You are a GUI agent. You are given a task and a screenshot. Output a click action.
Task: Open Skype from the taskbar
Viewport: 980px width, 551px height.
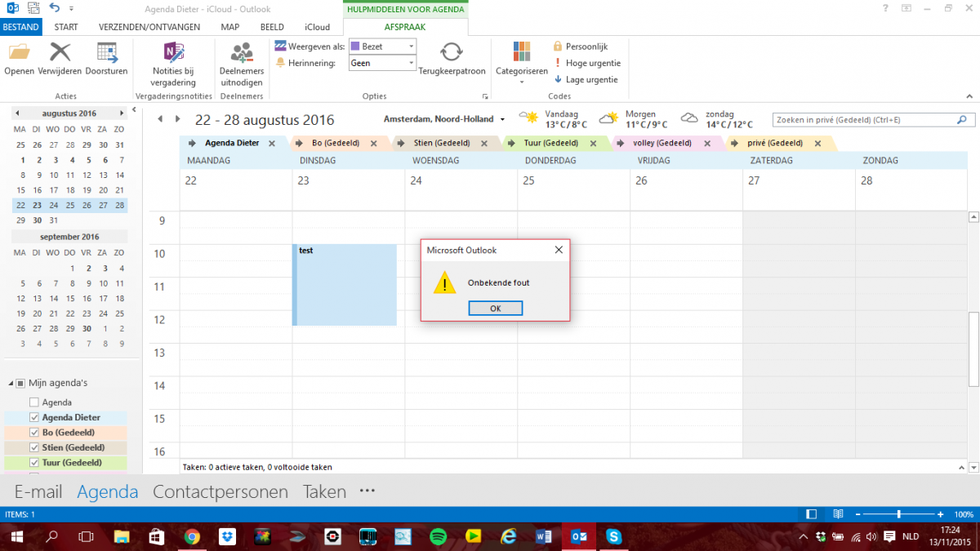tap(613, 536)
